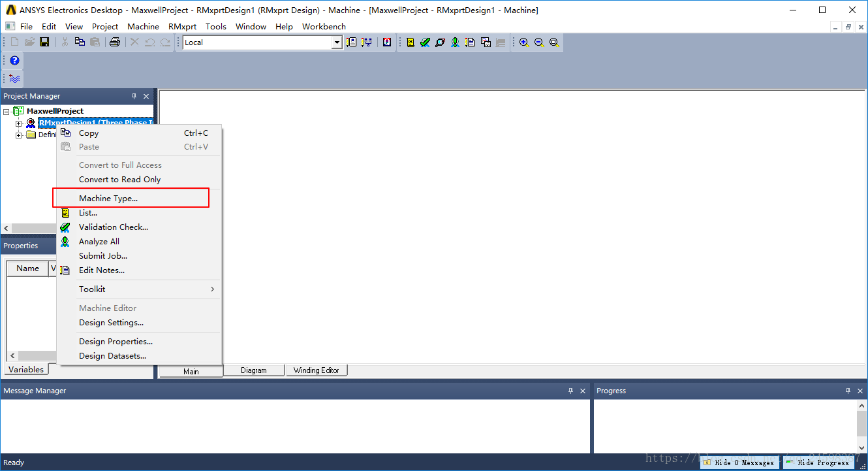Choose Convert to Read Only
The image size is (868, 471).
138,179
